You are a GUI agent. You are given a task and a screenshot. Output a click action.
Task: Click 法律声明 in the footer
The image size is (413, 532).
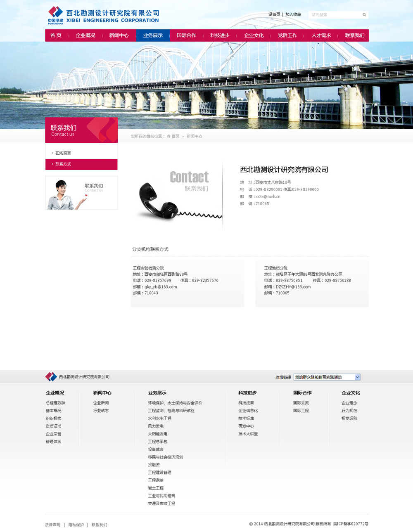tap(52, 525)
